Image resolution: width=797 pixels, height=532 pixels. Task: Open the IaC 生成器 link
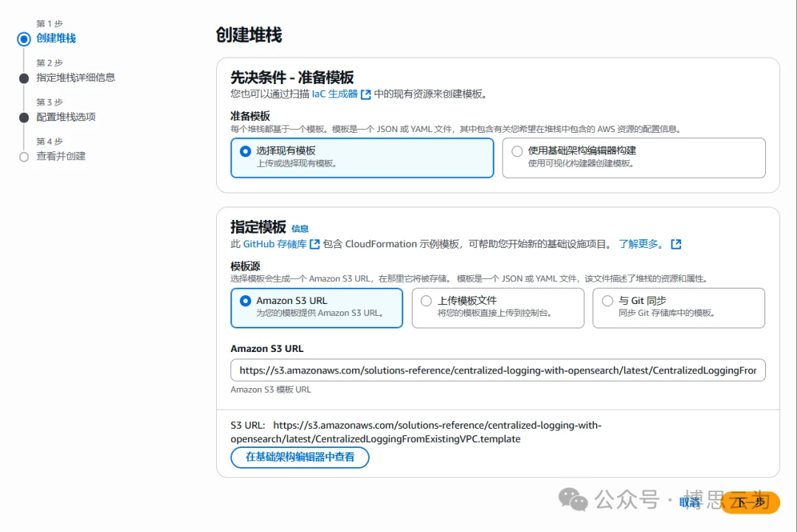pos(334,94)
